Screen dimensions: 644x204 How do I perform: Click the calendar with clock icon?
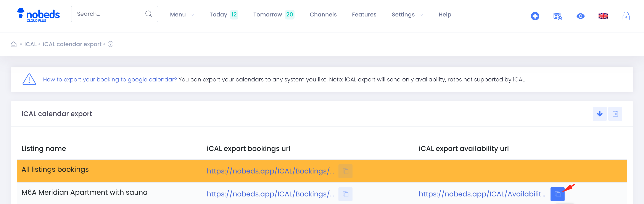pyautogui.click(x=557, y=16)
